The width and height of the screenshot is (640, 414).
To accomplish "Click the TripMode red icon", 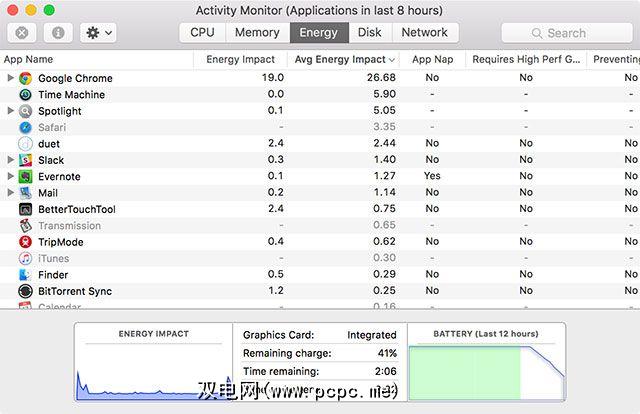I will (25, 242).
